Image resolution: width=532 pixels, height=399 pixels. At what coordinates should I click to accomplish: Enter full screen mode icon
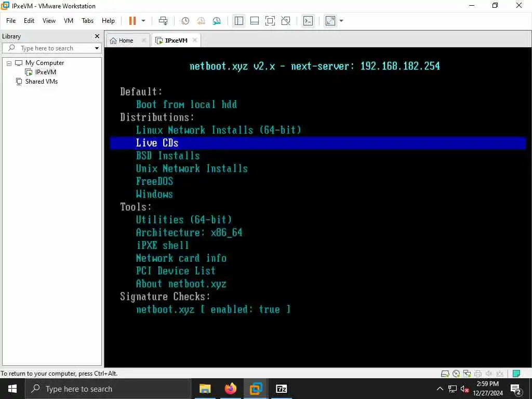pyautogui.click(x=270, y=21)
